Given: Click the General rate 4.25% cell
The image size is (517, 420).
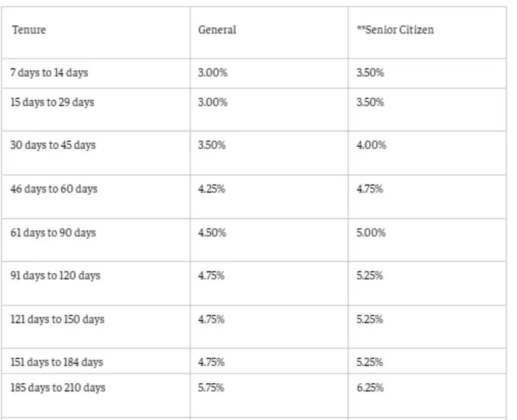Looking at the screenshot, I should coord(211,189).
